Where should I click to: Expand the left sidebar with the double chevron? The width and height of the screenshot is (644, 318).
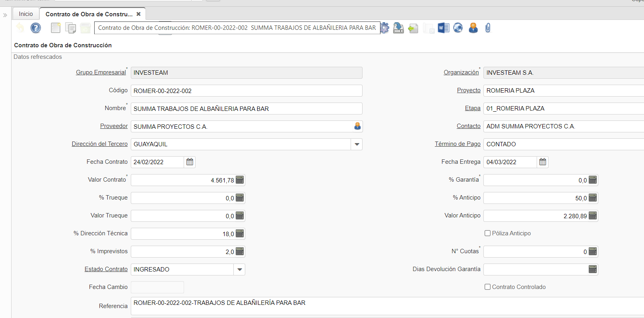(x=5, y=15)
